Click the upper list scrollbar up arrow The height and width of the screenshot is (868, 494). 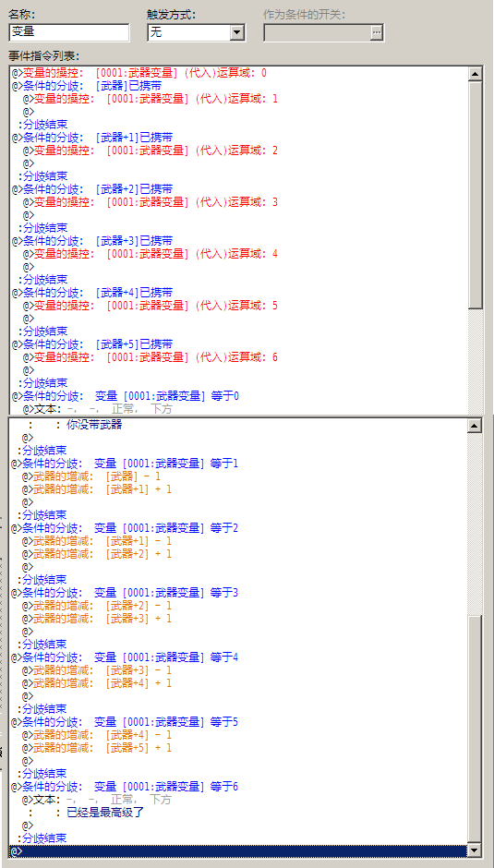[476, 74]
